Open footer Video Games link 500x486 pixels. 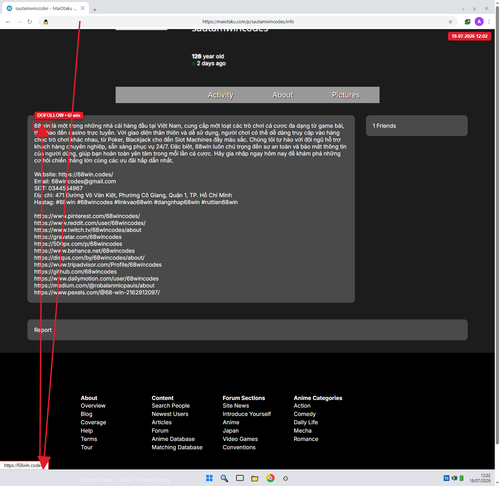point(240,439)
